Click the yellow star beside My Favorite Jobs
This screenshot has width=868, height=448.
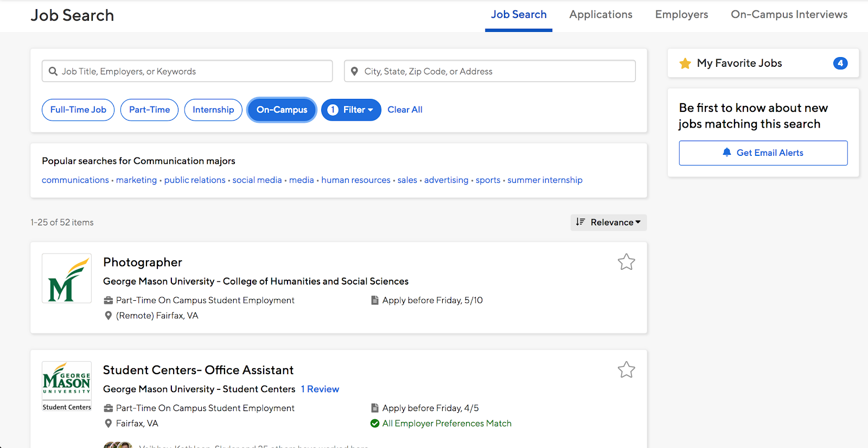click(x=685, y=64)
